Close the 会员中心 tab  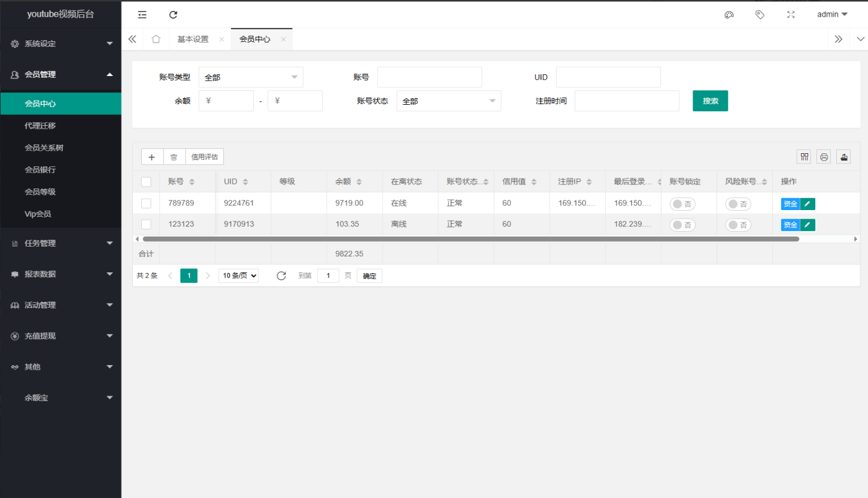pyautogui.click(x=283, y=40)
